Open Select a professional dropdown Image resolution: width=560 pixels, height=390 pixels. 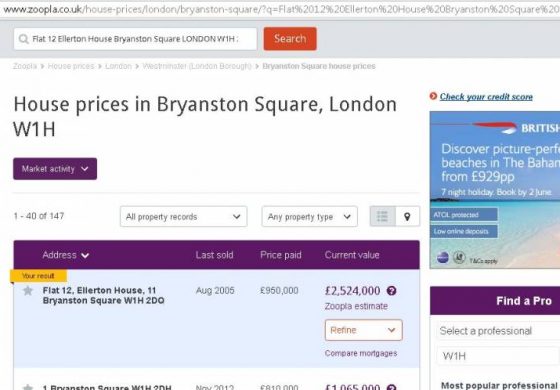pos(498,331)
